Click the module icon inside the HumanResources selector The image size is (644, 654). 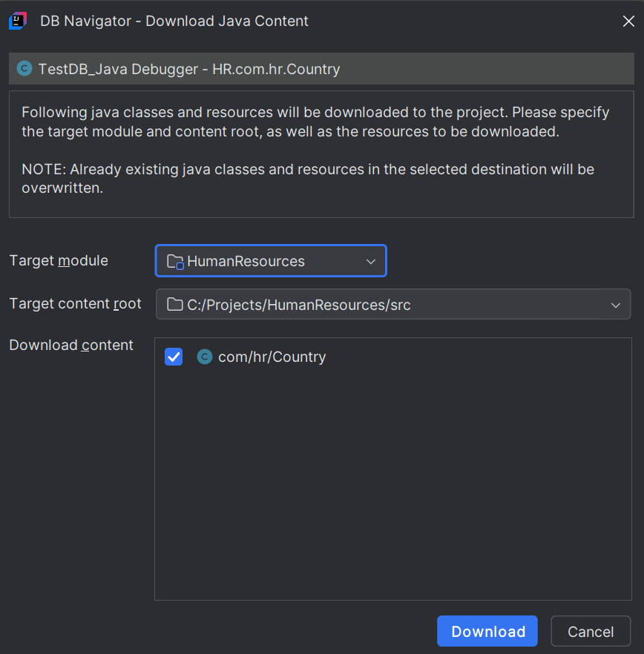174,260
